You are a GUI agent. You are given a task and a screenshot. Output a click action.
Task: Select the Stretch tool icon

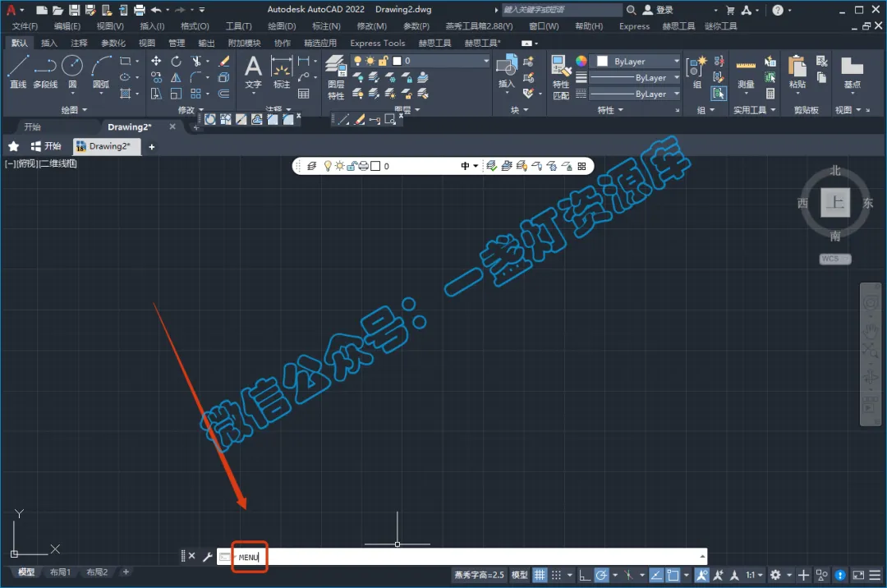pyautogui.click(x=156, y=94)
